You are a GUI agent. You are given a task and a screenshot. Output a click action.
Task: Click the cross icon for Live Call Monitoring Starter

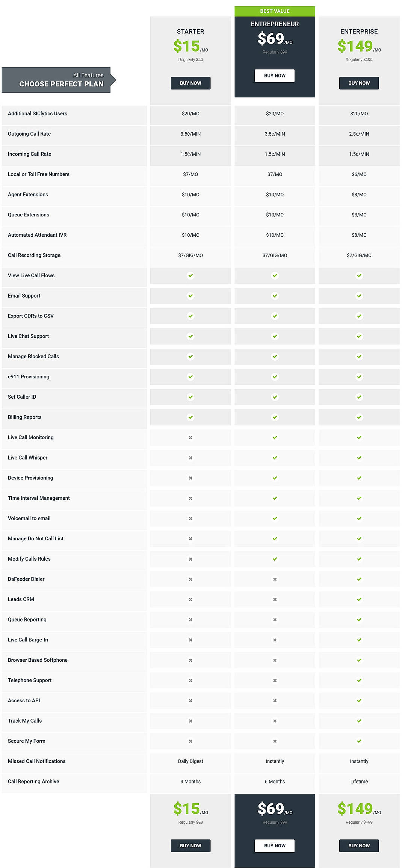pyautogui.click(x=190, y=437)
